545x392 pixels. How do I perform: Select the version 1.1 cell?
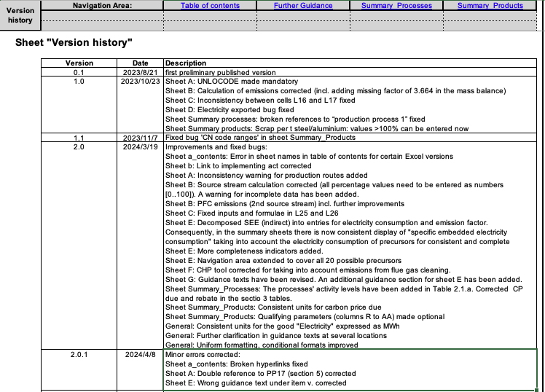point(79,138)
